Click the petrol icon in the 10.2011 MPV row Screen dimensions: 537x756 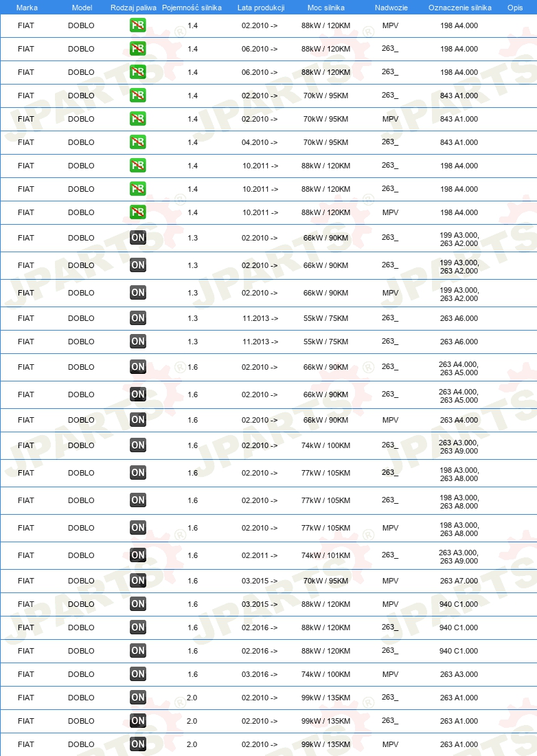point(138,212)
